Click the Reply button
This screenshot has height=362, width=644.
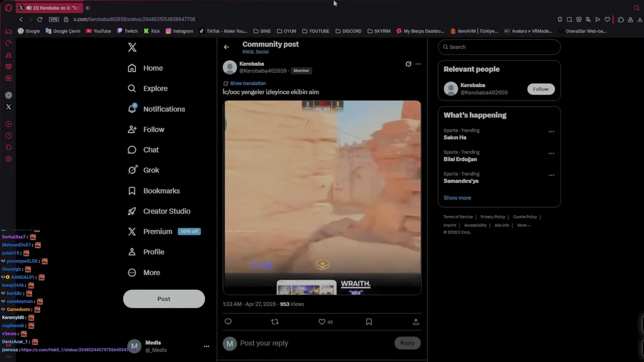[408, 343]
